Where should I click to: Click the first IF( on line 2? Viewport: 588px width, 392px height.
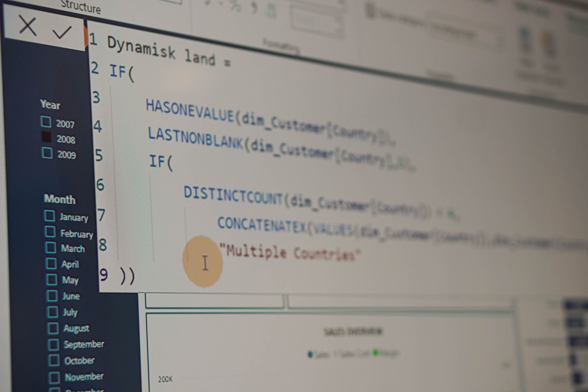pyautogui.click(x=122, y=73)
